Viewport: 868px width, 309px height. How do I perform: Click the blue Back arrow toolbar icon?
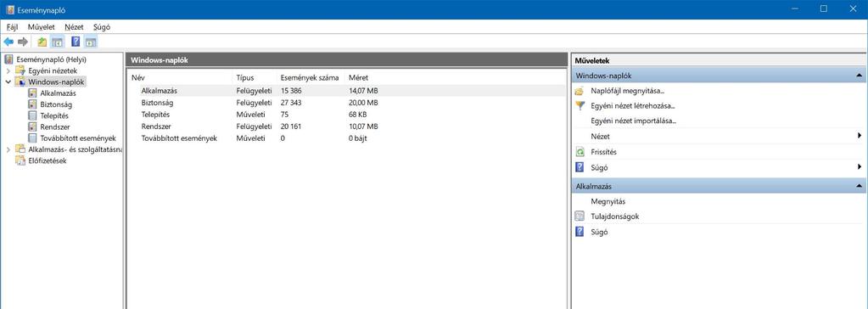point(8,42)
